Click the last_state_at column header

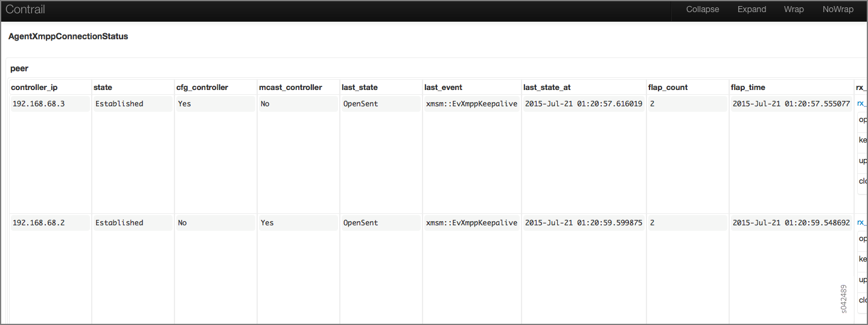point(547,88)
